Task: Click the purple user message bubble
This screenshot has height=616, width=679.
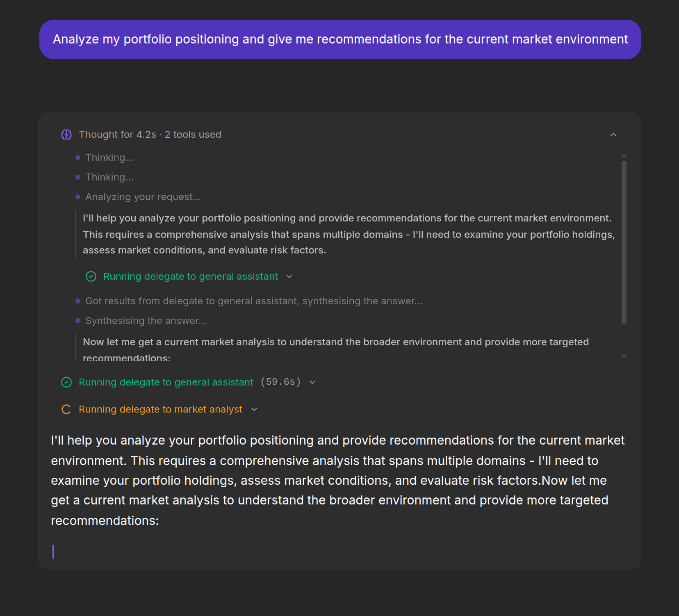Action: 340,39
